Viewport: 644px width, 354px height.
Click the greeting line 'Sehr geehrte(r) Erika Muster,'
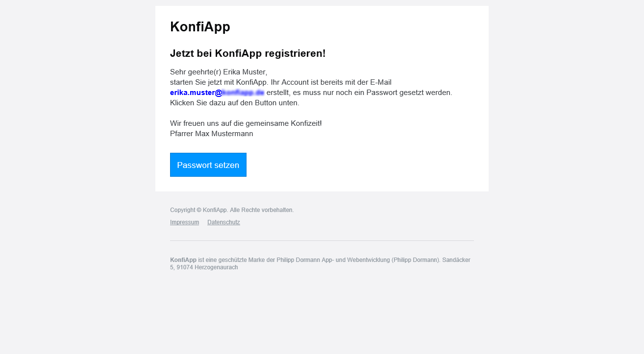[x=220, y=71]
